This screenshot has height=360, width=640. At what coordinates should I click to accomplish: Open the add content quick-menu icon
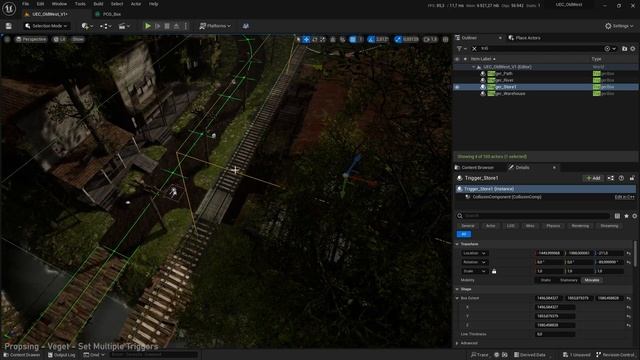(87, 26)
